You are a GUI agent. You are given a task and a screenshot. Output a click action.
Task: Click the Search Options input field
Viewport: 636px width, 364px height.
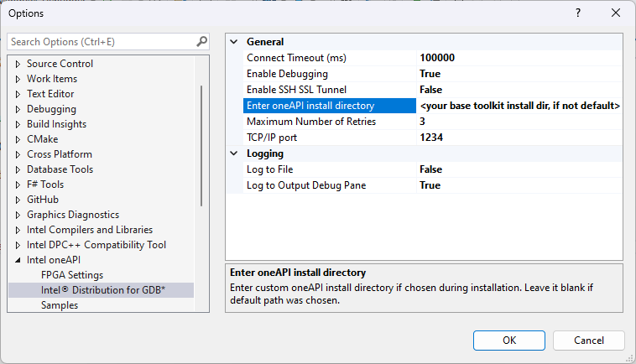101,41
